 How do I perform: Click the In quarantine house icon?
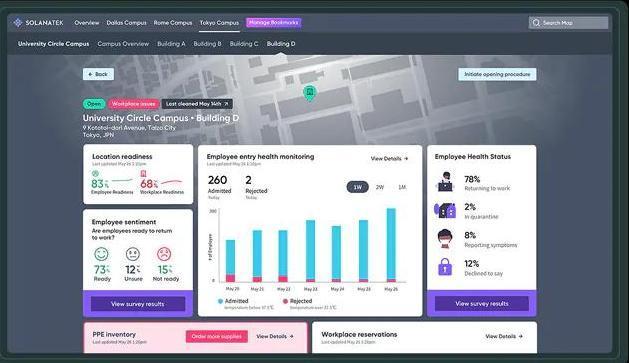(x=445, y=210)
